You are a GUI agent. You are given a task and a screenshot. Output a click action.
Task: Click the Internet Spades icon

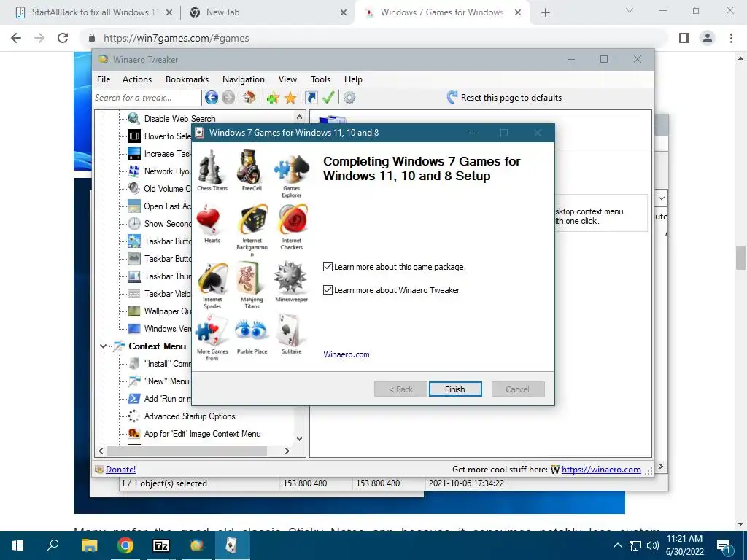(212, 279)
